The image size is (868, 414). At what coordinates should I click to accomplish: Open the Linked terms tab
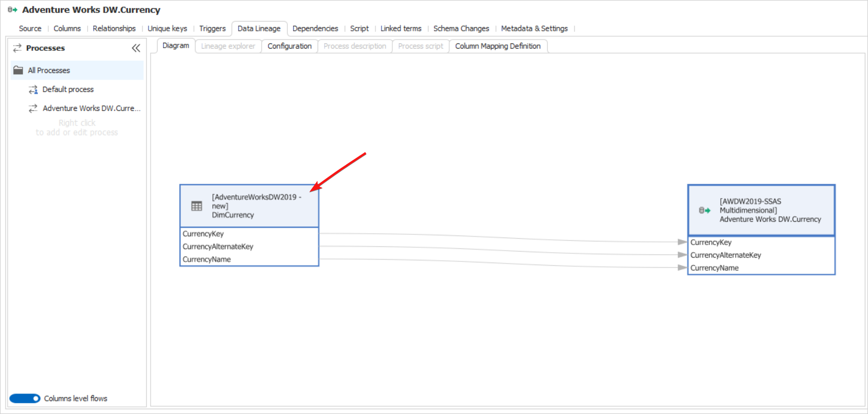(401, 28)
